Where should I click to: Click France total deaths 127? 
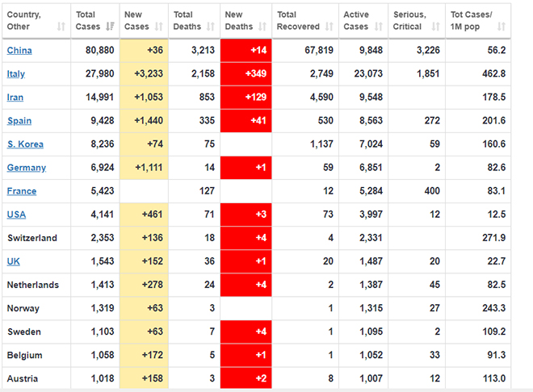[207, 190]
